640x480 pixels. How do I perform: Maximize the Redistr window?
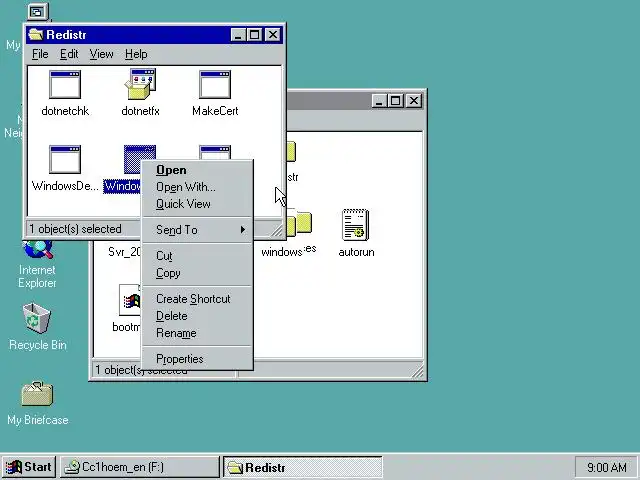(254, 35)
